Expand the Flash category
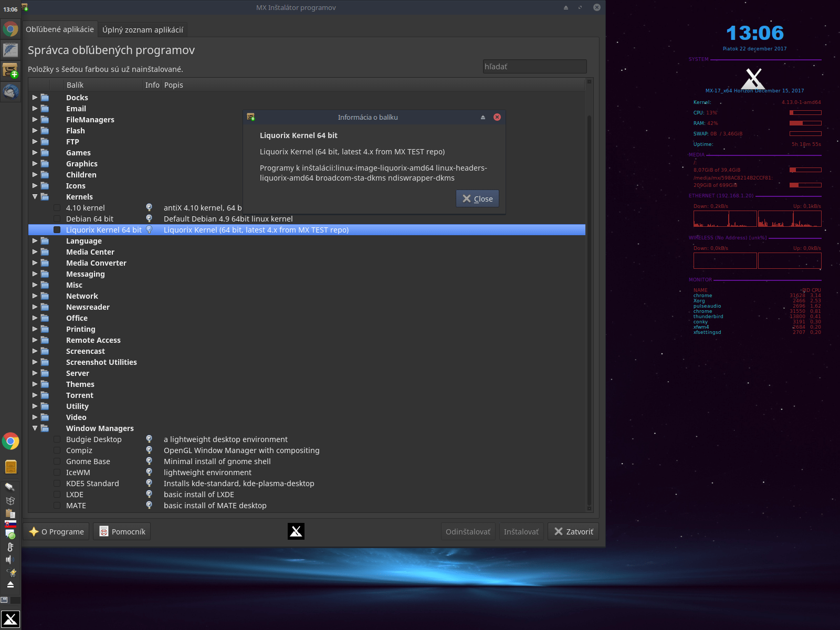This screenshot has width=840, height=630. [35, 130]
